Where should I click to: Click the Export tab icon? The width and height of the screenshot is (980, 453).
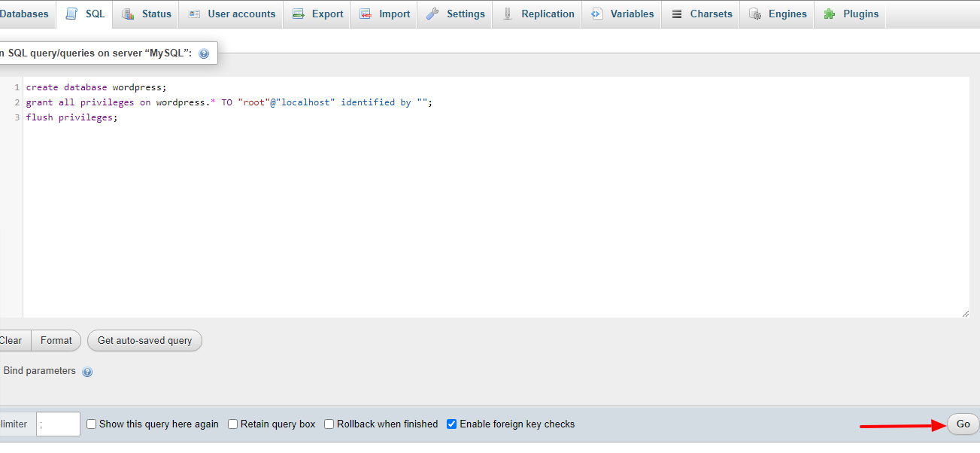pos(299,14)
